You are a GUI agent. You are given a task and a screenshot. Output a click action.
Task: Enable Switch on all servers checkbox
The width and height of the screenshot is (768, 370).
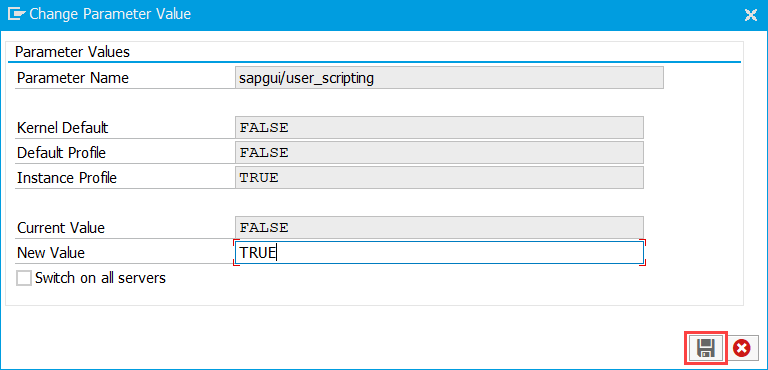click(24, 278)
